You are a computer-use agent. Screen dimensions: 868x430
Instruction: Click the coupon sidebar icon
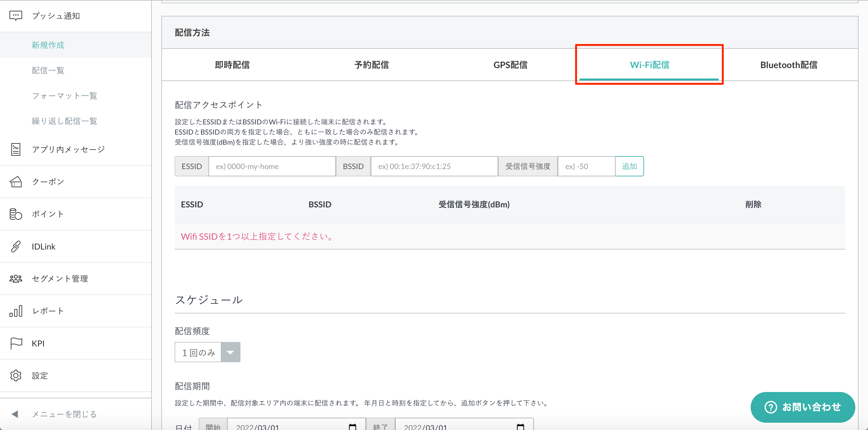tap(15, 181)
